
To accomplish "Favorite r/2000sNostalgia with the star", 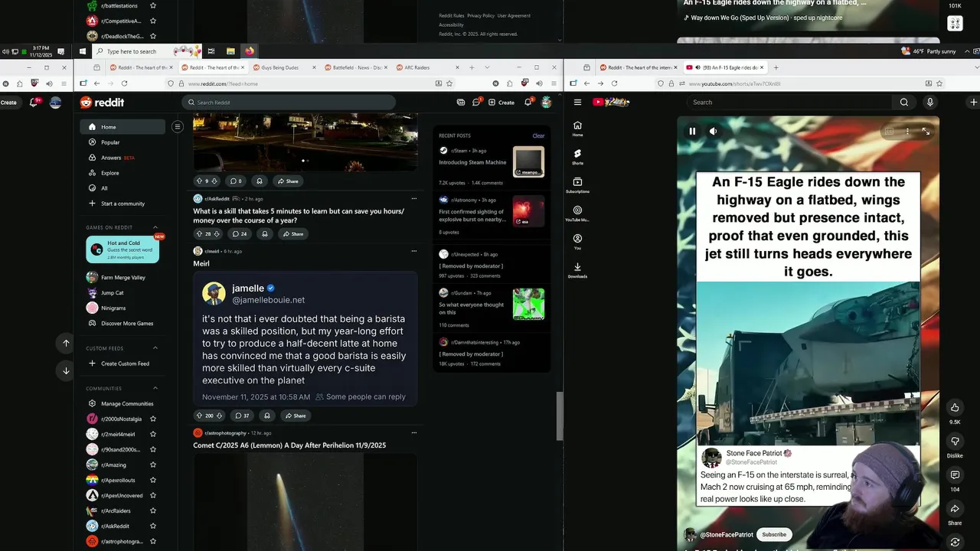I will coord(153,419).
